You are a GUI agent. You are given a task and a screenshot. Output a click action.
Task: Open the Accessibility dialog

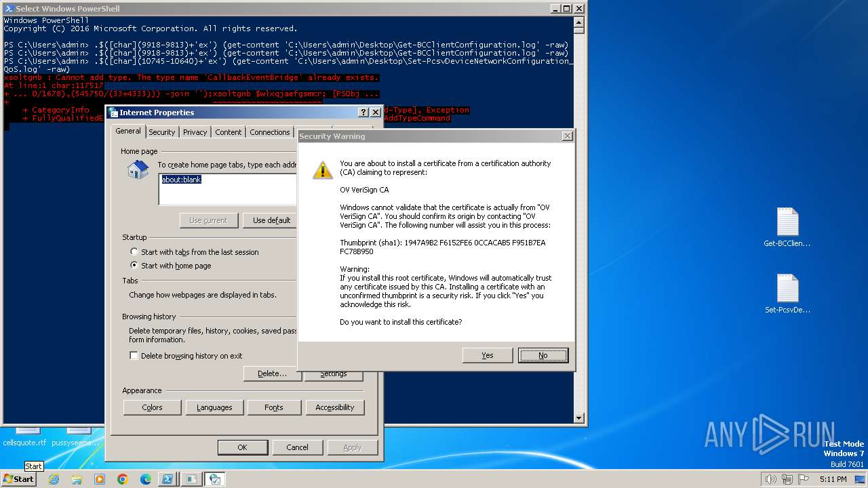pos(334,407)
